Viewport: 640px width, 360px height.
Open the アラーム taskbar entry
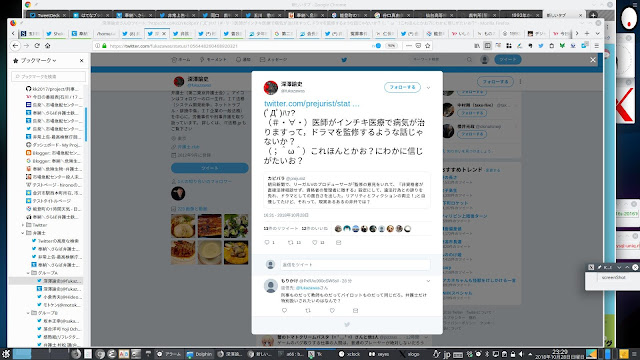coord(168,354)
